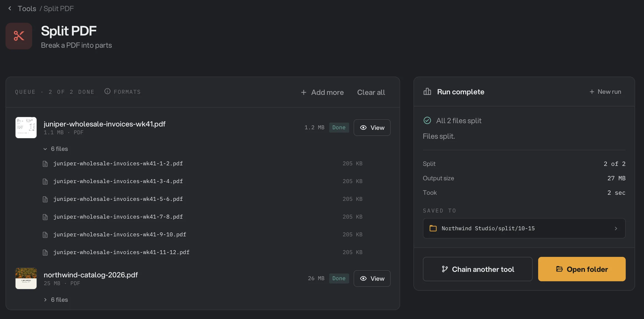Click file icon for wk41-11-12.pdf
Viewport: 644px width, 319px height.
coord(45,253)
